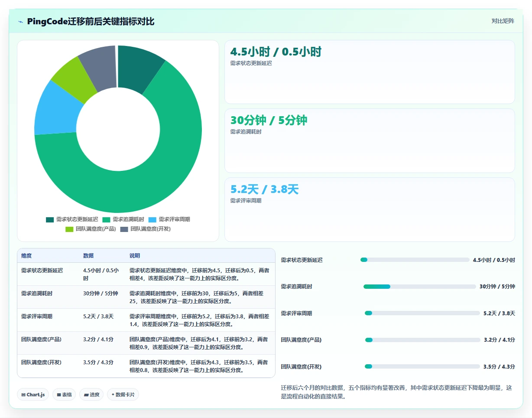Toggle 团队满意度(产品) legend color box

(x=69, y=229)
